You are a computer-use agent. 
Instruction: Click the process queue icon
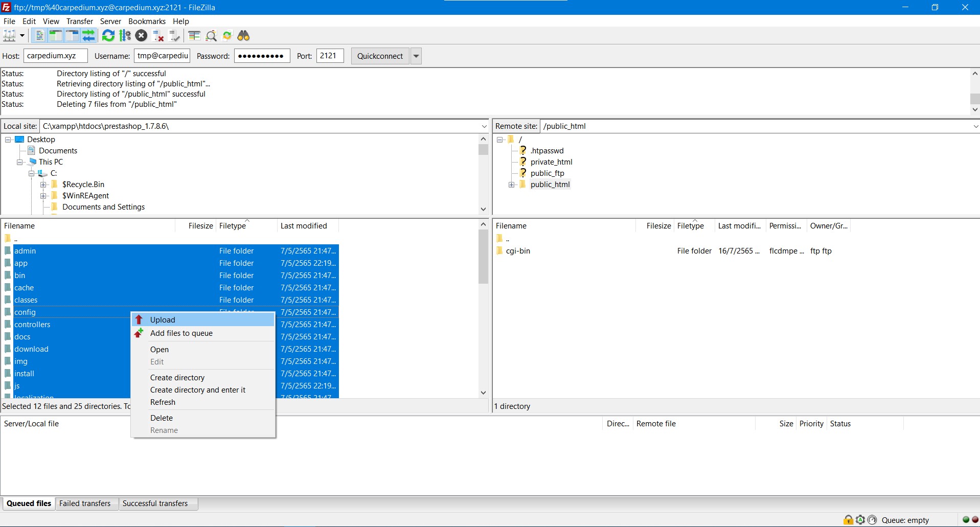click(x=125, y=36)
